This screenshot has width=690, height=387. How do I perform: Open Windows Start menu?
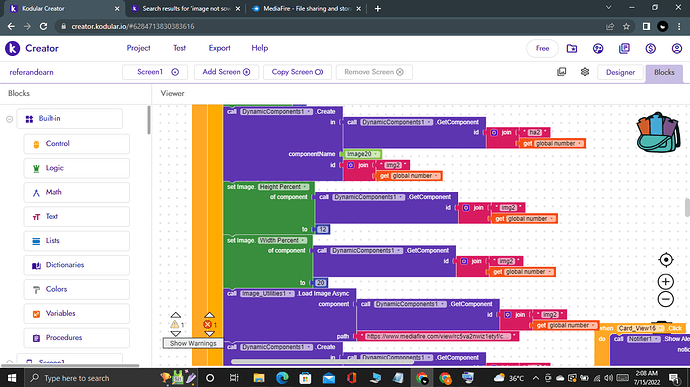coord(12,378)
